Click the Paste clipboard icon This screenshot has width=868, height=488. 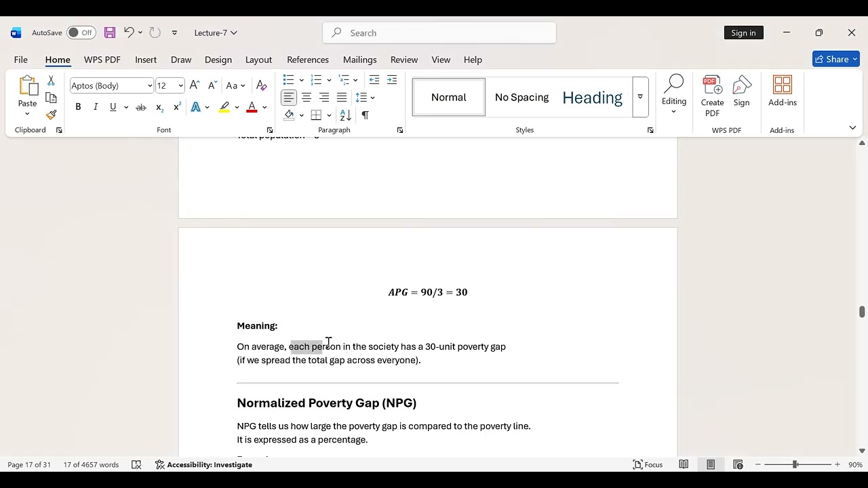(28, 85)
